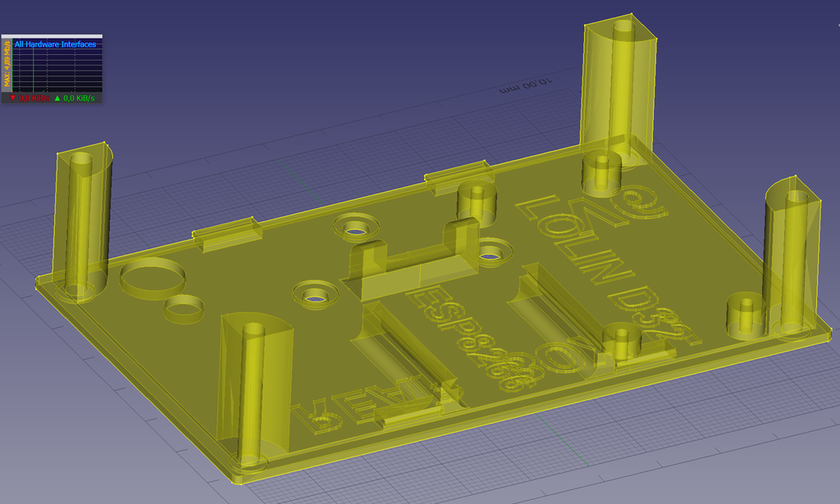Screen dimensions: 840x504
Task: Select the short standoff beside right tall post
Action: [745, 316]
